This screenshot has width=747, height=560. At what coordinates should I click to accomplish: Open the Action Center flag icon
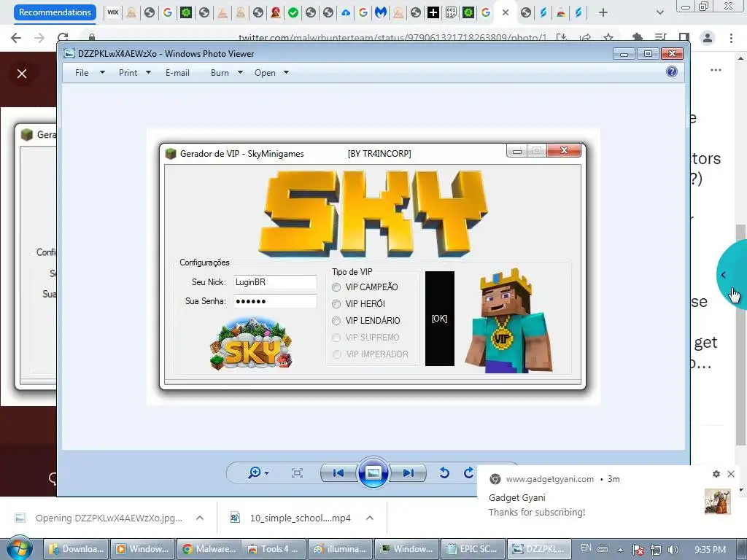tap(638, 550)
